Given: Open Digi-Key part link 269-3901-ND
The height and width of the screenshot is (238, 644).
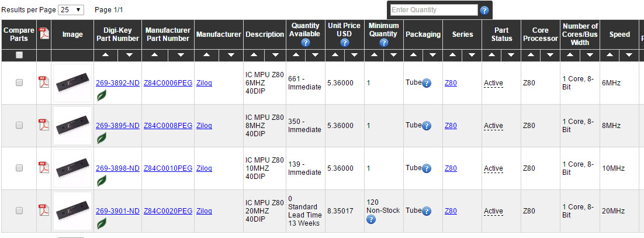Looking at the screenshot, I should pos(117,211).
